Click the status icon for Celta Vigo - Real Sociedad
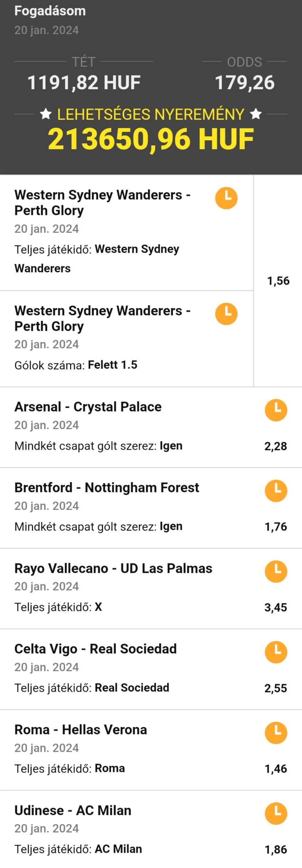302x868 pixels. (x=276, y=652)
